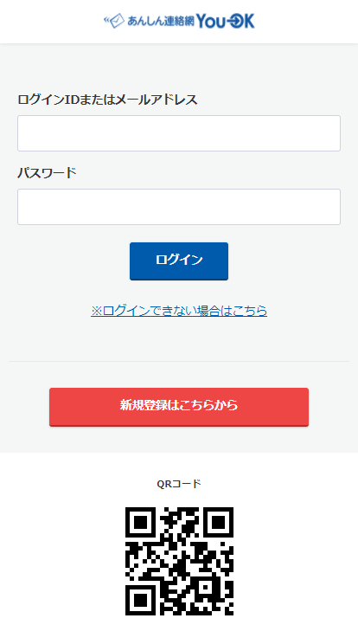358x644 pixels.
Task: Submit with the blue ログイン button
Action: tap(179, 261)
